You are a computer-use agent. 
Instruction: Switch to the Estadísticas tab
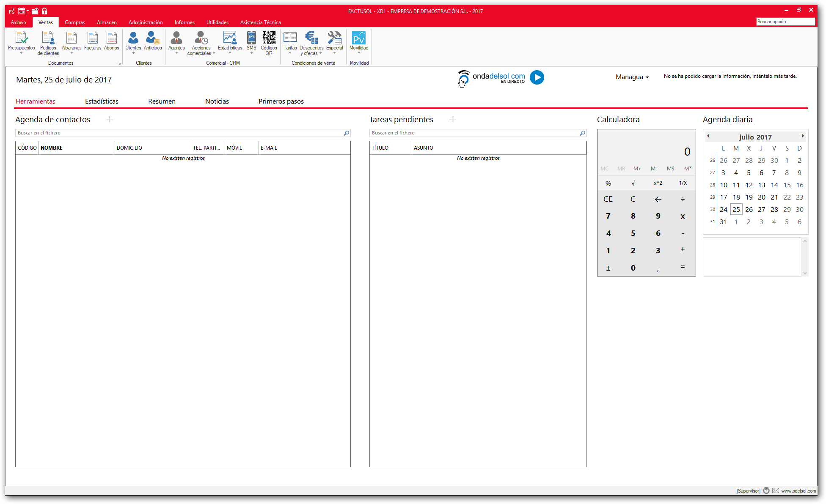[102, 101]
